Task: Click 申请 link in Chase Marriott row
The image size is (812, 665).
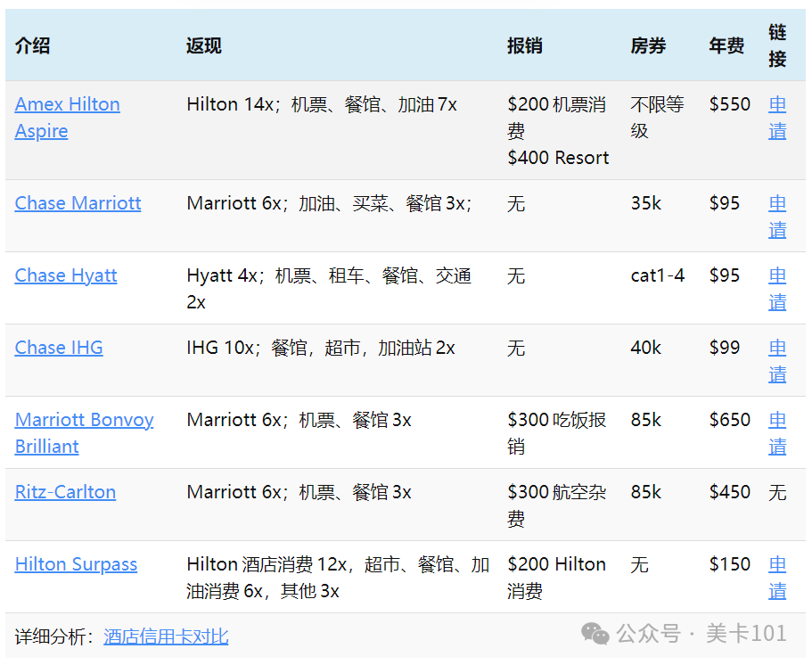Action: (777, 217)
